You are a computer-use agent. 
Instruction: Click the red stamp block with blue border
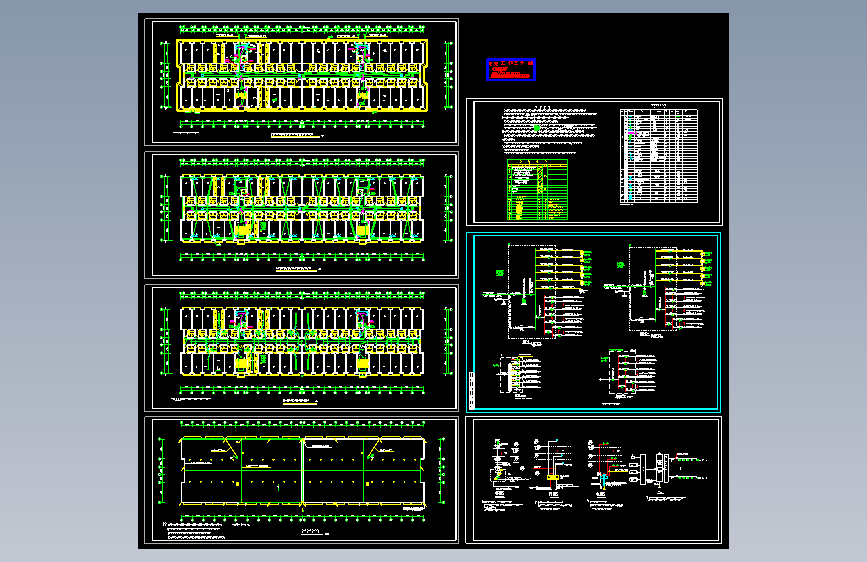(511, 70)
